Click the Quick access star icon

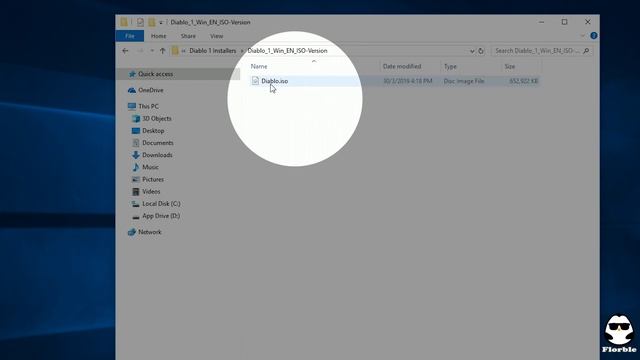tap(132, 74)
